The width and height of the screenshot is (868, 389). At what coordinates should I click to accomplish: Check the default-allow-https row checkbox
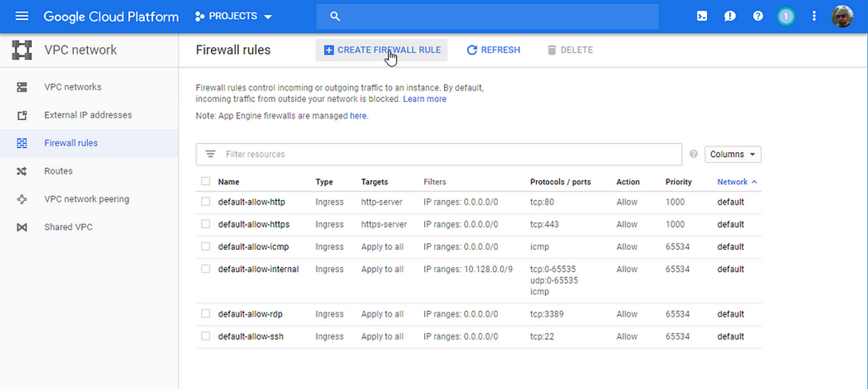click(x=206, y=224)
